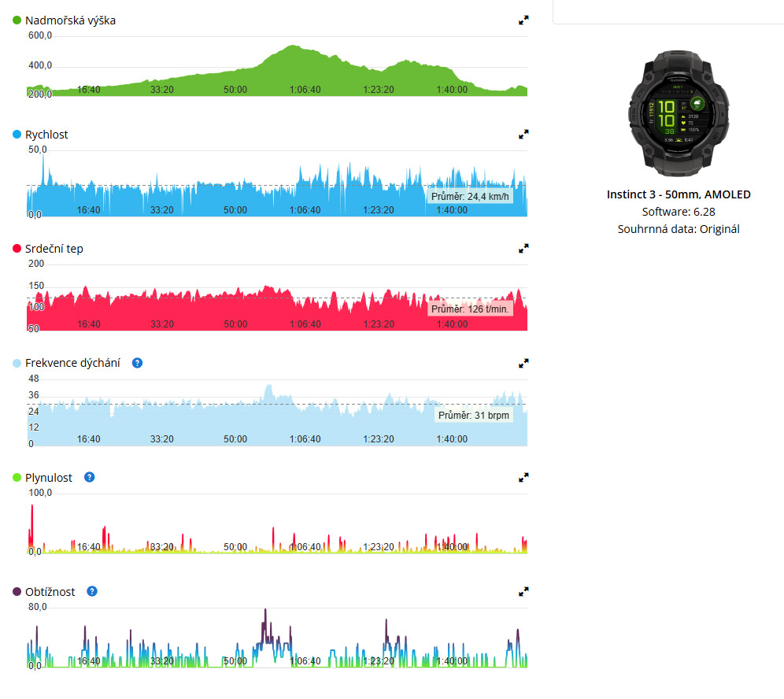
Task: Enlarge the Frekvence dýchání chart
Action: click(x=523, y=363)
